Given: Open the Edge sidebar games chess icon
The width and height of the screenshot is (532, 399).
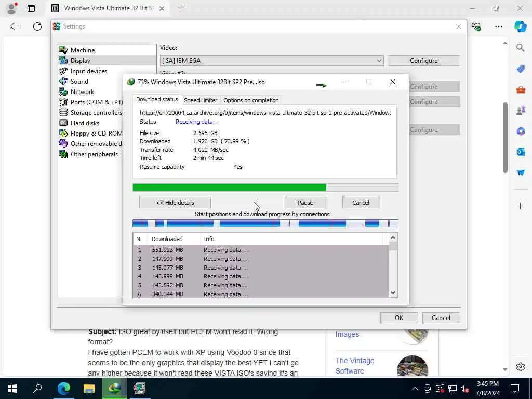Looking at the screenshot, I should click(521, 110).
